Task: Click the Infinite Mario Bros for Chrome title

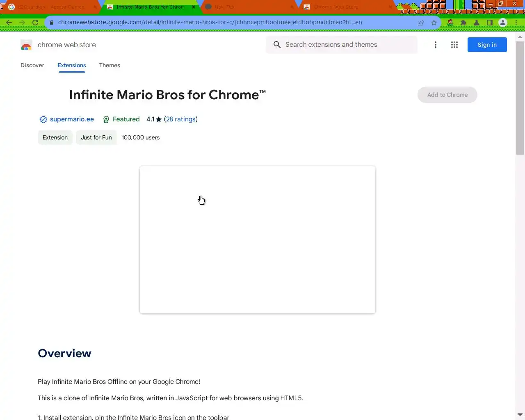Action: [x=167, y=95]
